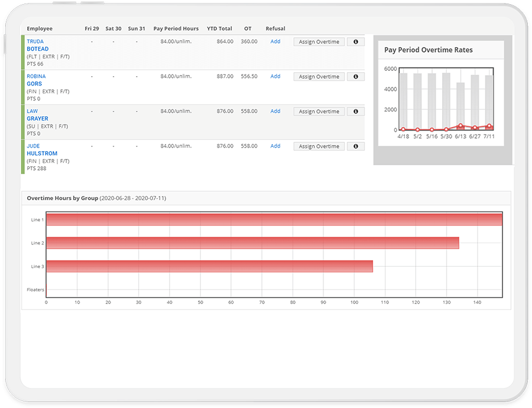Open Truda Botead employee profile

[38, 45]
